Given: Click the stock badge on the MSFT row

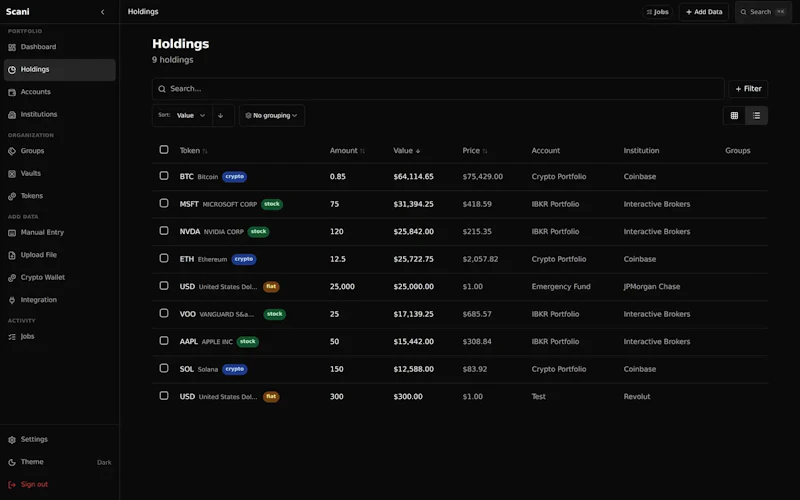Looking at the screenshot, I should (x=272, y=204).
